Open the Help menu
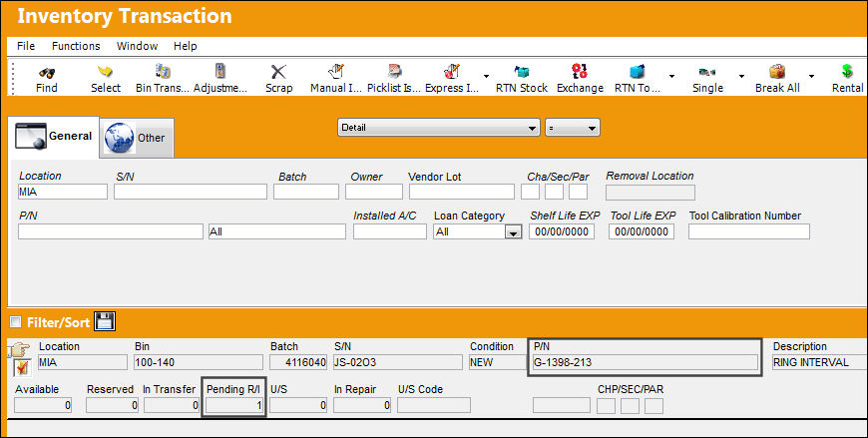 click(185, 46)
